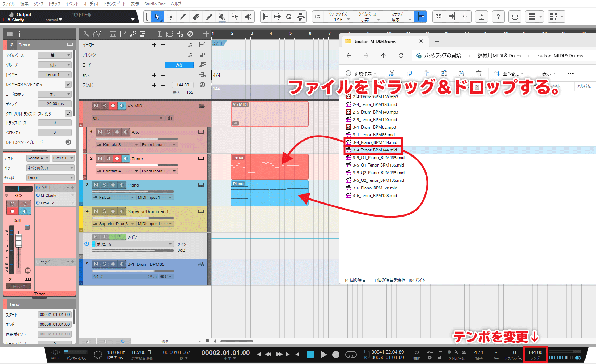Open folder icon on Vo MIDI track

202,106
